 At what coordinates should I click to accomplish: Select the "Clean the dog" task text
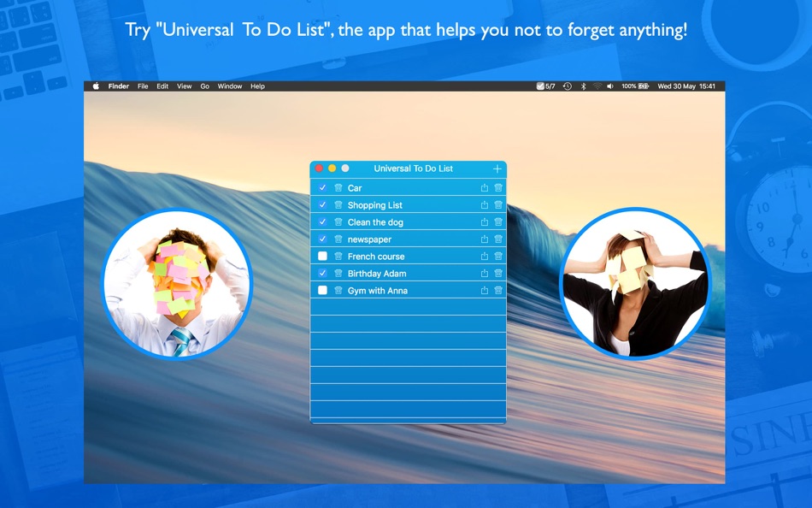coord(375,222)
